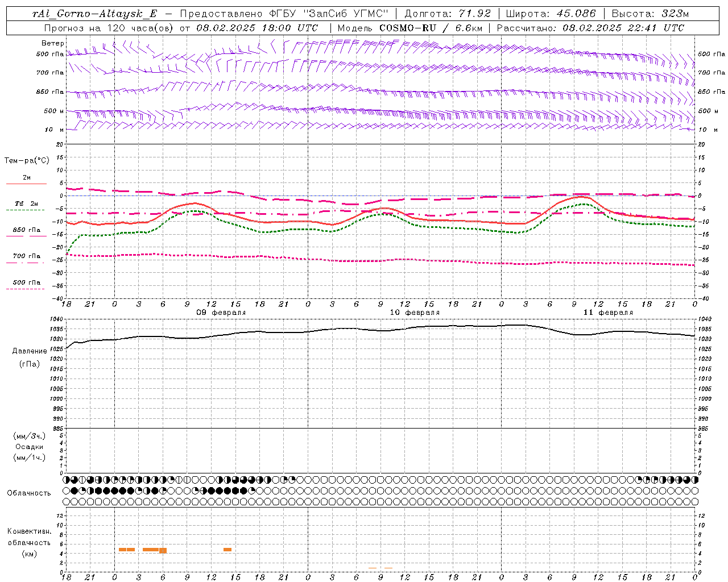Click the Ветер panel label
728x582 pixels.
[x=53, y=43]
